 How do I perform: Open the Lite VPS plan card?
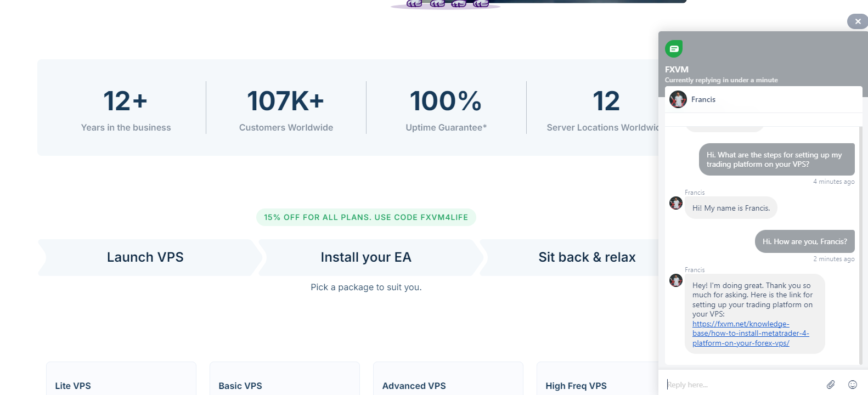(121, 379)
